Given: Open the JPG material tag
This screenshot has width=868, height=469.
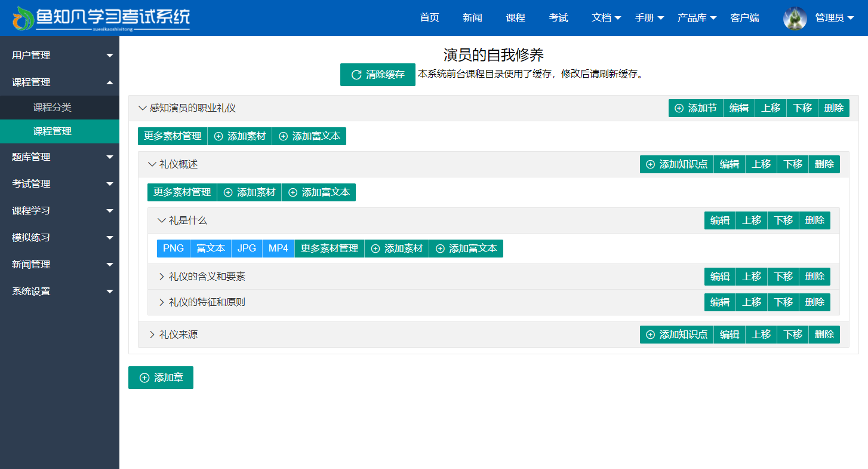Looking at the screenshot, I should (x=247, y=249).
